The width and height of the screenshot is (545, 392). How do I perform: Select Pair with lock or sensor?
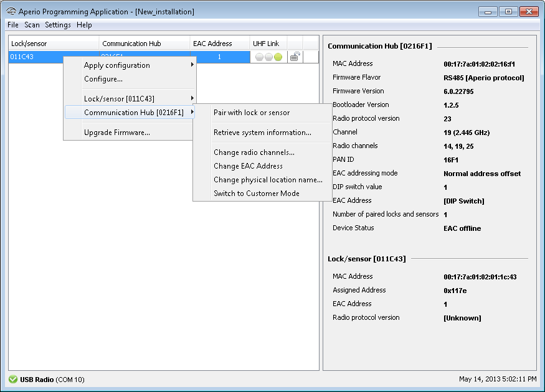click(262, 113)
